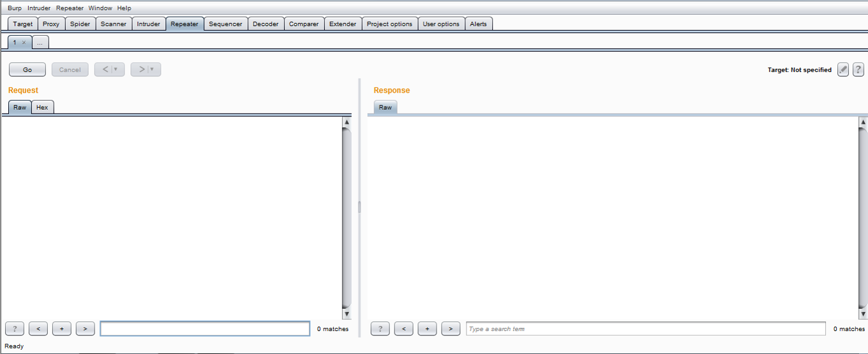This screenshot has width=868, height=354.
Task: Select the Request Hex view tab
Action: click(x=42, y=107)
